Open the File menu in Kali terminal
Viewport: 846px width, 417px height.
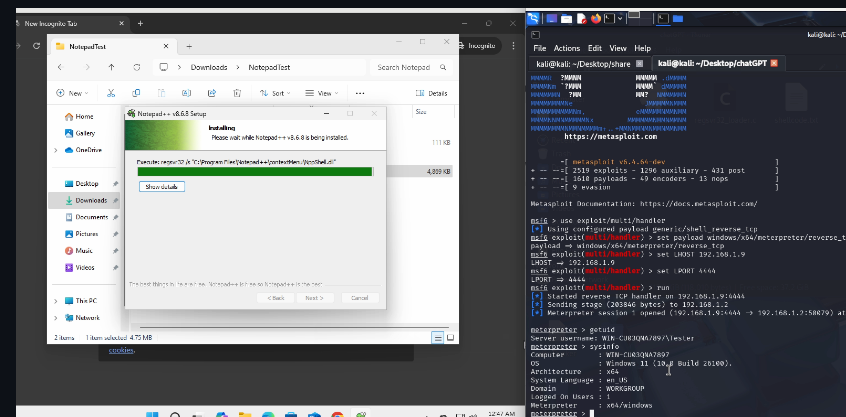[540, 48]
